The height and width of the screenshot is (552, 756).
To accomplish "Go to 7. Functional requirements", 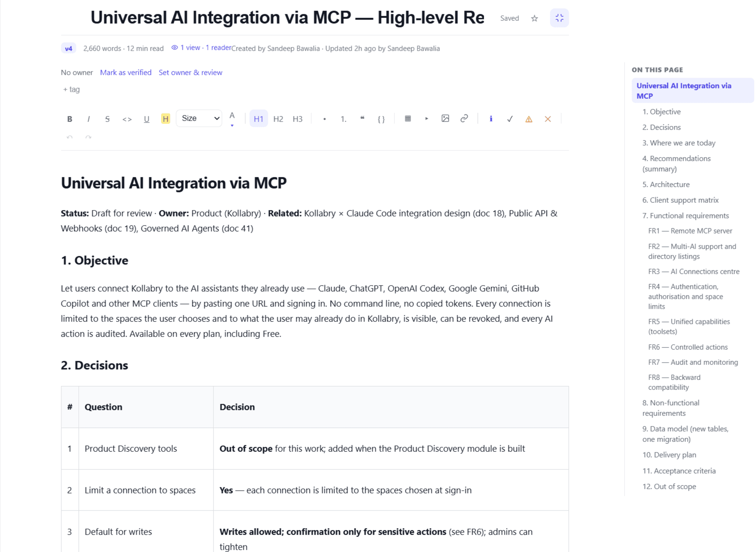I will tap(686, 216).
